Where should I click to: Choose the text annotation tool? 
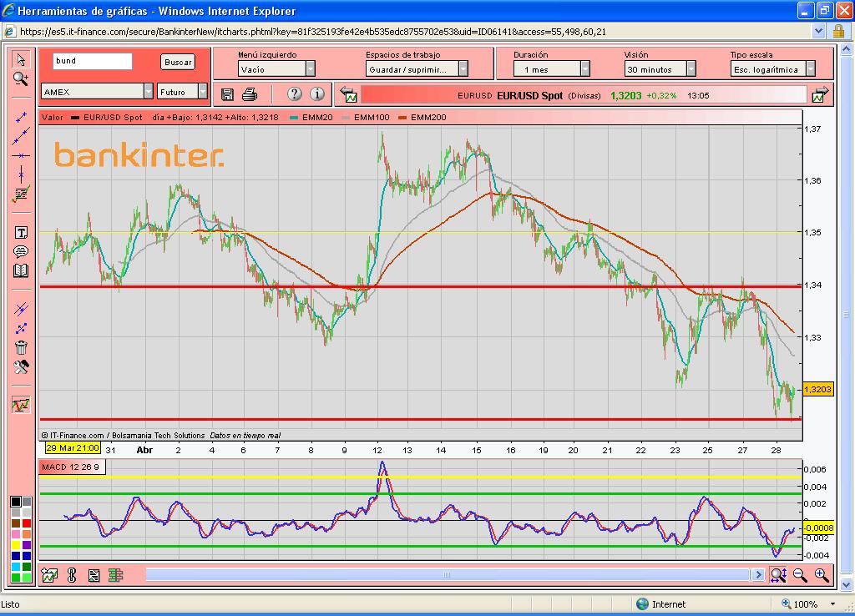[x=21, y=233]
